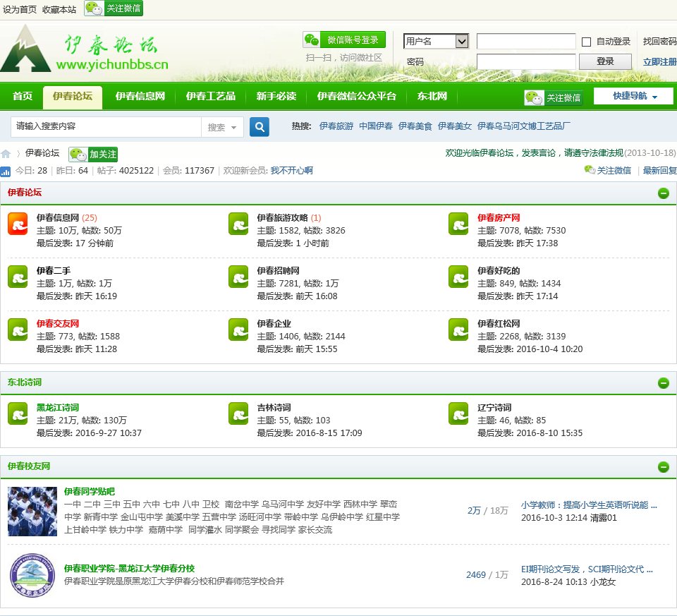Select the 伊春论坛 nav tab
Viewport: 677px width, 616px height.
click(x=73, y=97)
